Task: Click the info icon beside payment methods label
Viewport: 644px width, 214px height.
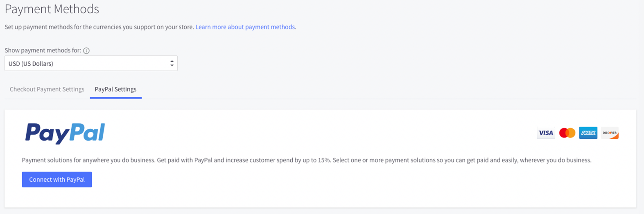Action: (86, 51)
